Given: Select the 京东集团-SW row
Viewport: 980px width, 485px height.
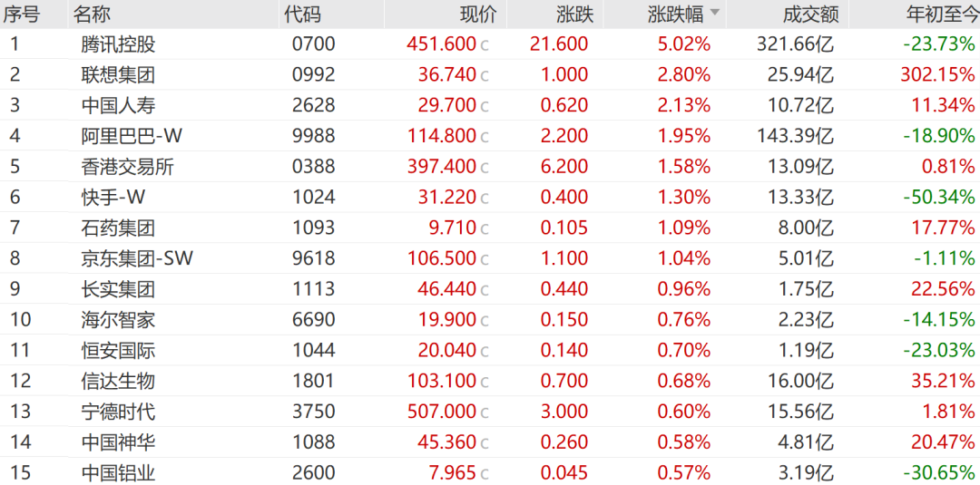Looking at the screenshot, I should pyautogui.click(x=490, y=258).
